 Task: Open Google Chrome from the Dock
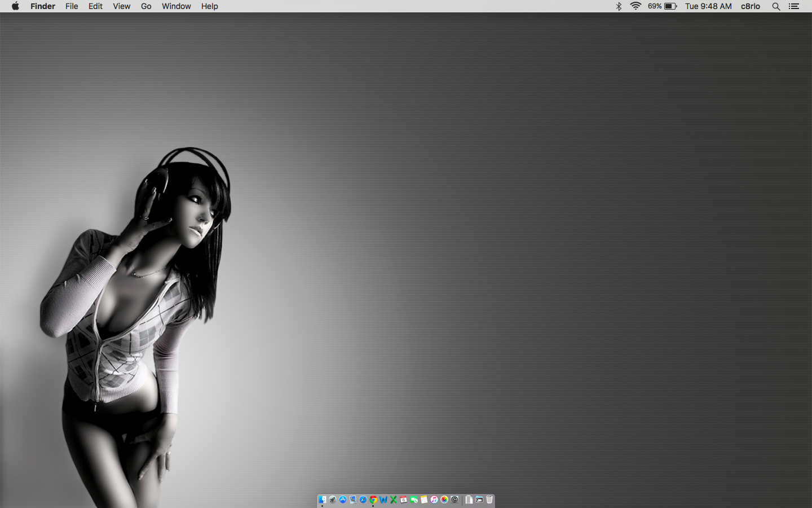(x=373, y=500)
